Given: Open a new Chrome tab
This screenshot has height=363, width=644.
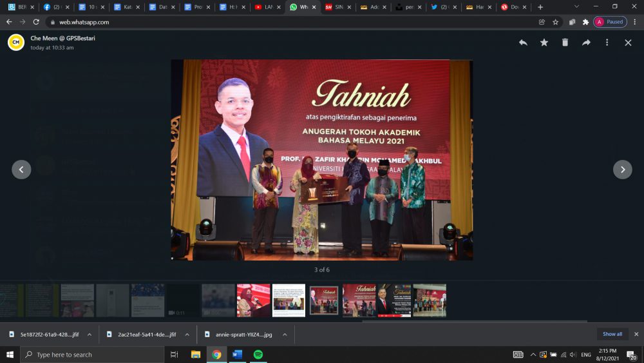Looking at the screenshot, I should point(540,7).
